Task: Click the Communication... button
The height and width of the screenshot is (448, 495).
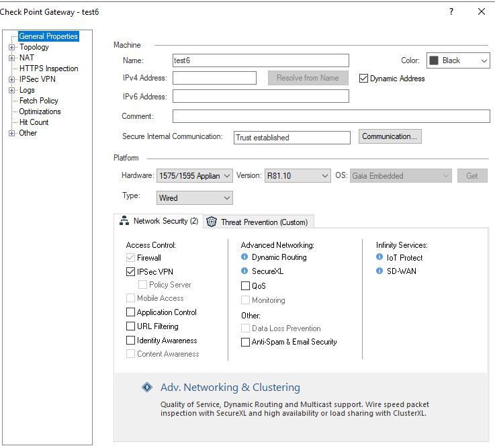Action: click(x=390, y=136)
